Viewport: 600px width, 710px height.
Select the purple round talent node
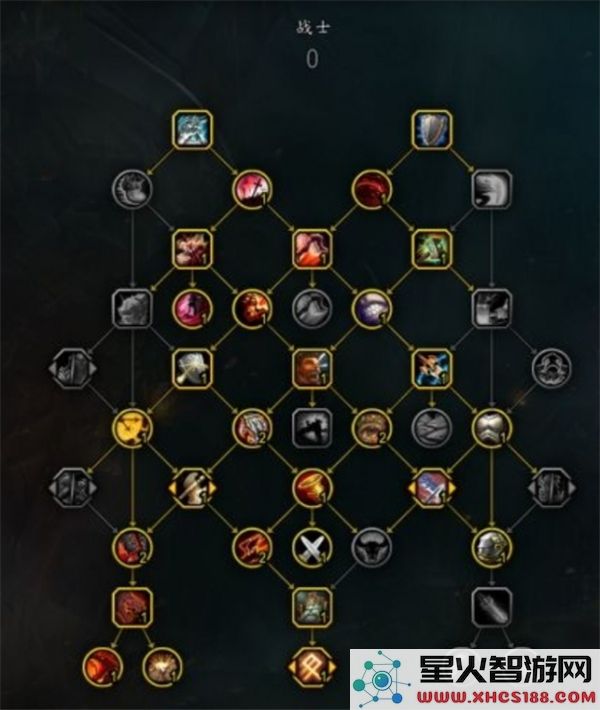[x=372, y=308]
